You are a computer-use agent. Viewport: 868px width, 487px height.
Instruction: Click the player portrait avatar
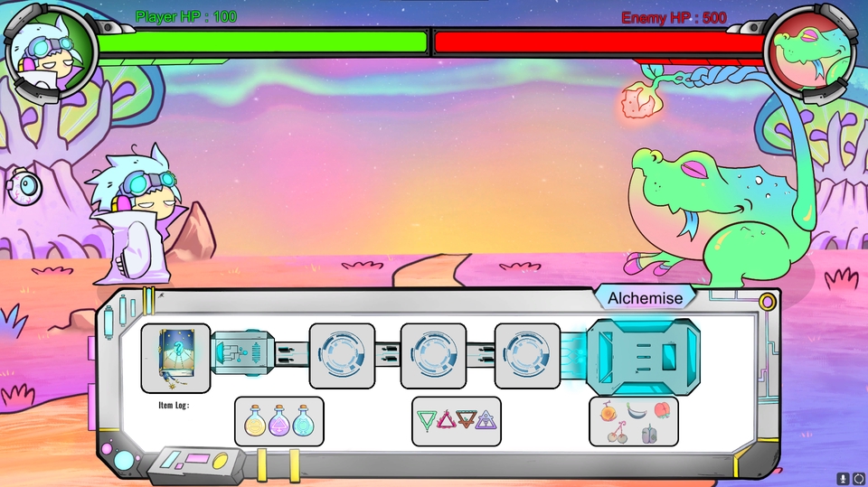[x=51, y=52]
